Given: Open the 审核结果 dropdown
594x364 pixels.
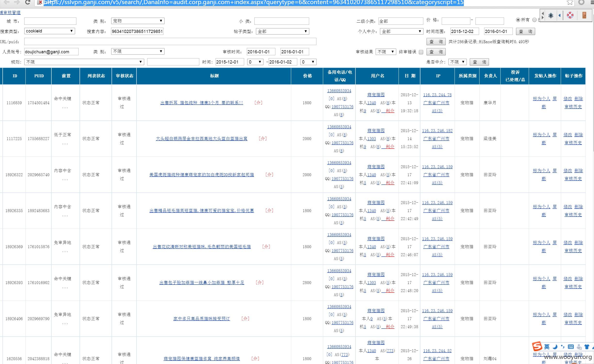Looking at the screenshot, I should click(x=386, y=52).
